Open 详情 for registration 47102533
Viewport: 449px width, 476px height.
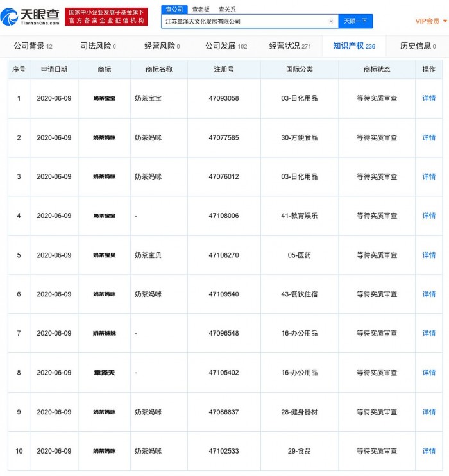(428, 451)
